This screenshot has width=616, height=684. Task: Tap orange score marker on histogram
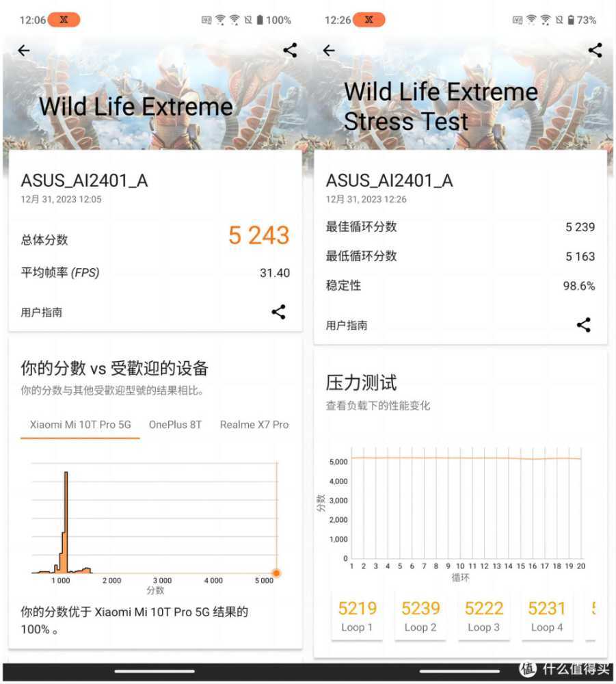click(x=276, y=573)
